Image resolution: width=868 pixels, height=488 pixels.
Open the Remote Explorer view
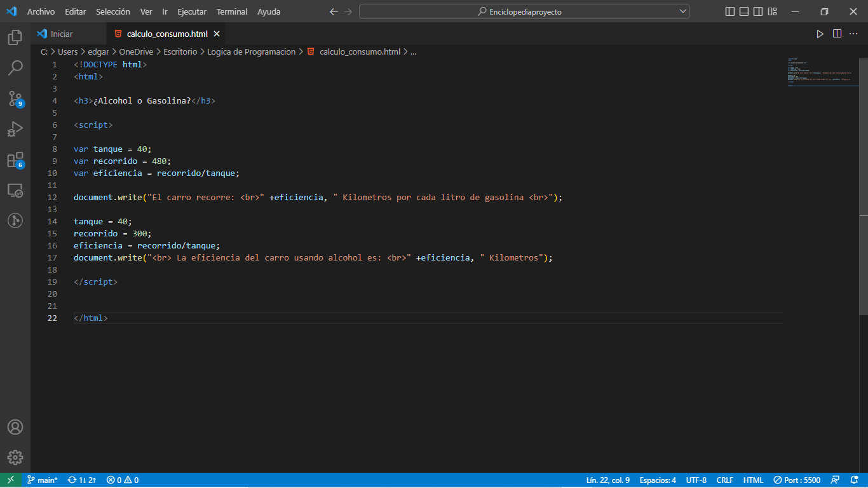tap(15, 190)
